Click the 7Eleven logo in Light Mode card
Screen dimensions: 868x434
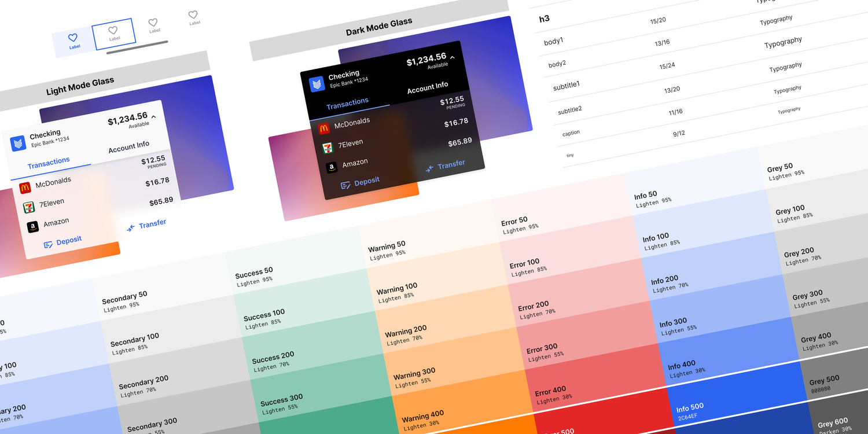tap(28, 207)
